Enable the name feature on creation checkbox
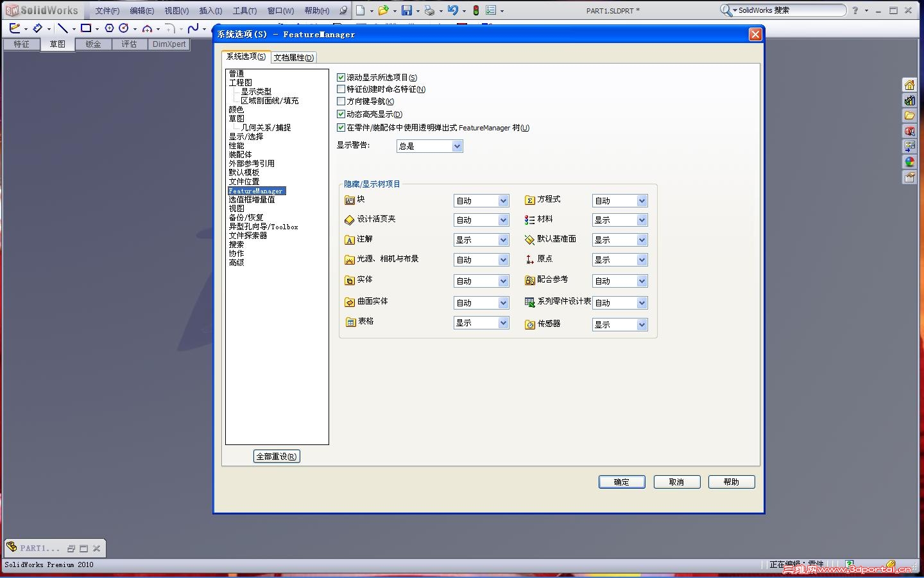This screenshot has height=578, width=924. tap(341, 89)
